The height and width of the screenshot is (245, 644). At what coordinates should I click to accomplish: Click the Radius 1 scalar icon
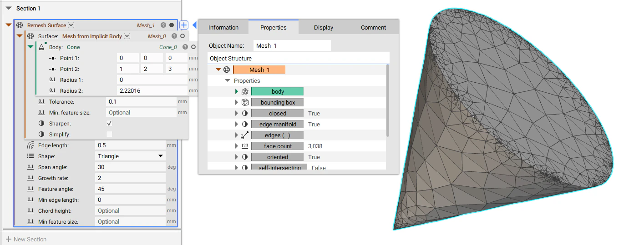click(53, 80)
